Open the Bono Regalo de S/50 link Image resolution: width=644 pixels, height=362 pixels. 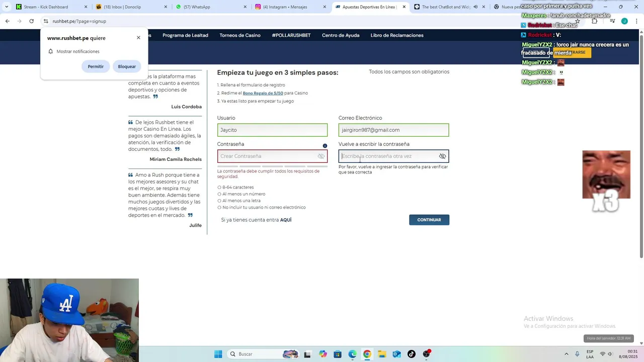(263, 93)
